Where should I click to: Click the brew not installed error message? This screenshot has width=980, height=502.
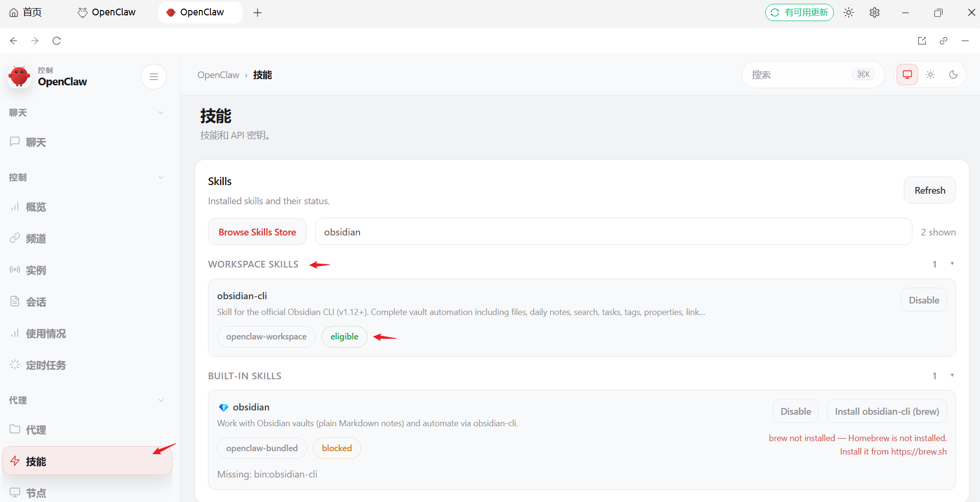(x=858, y=445)
